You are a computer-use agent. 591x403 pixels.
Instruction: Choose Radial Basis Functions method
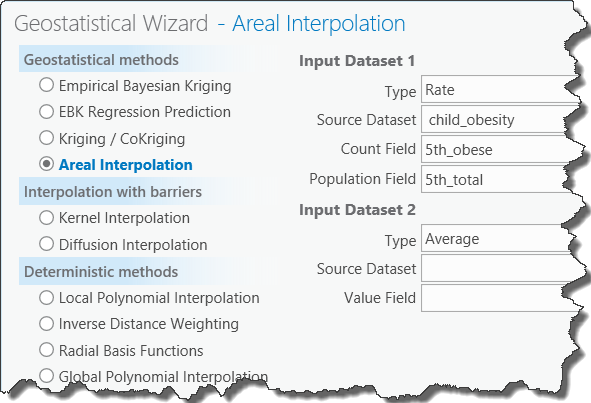[46, 350]
